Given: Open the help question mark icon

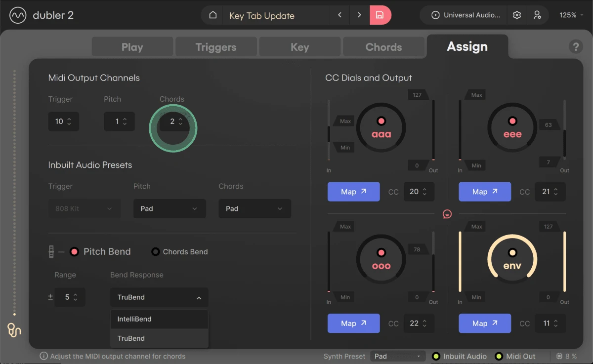Looking at the screenshot, I should [x=575, y=47].
